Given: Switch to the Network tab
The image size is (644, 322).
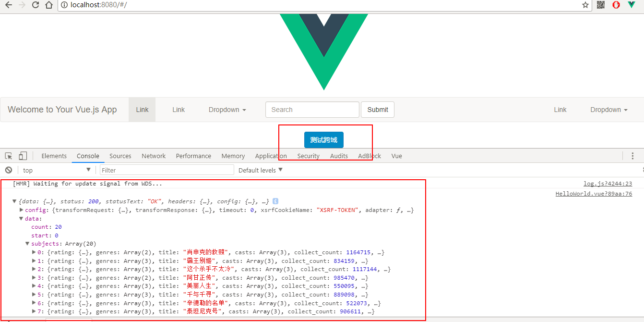Looking at the screenshot, I should tap(154, 156).
